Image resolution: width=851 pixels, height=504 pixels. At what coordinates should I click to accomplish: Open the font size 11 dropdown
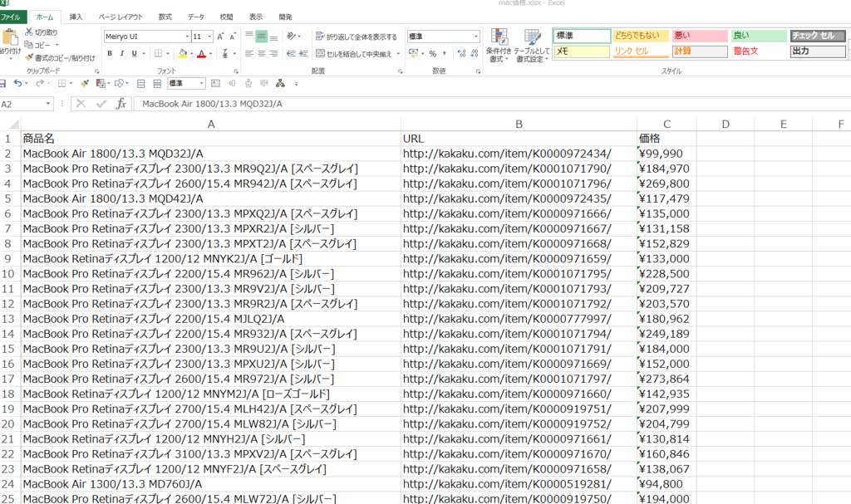click(x=209, y=37)
